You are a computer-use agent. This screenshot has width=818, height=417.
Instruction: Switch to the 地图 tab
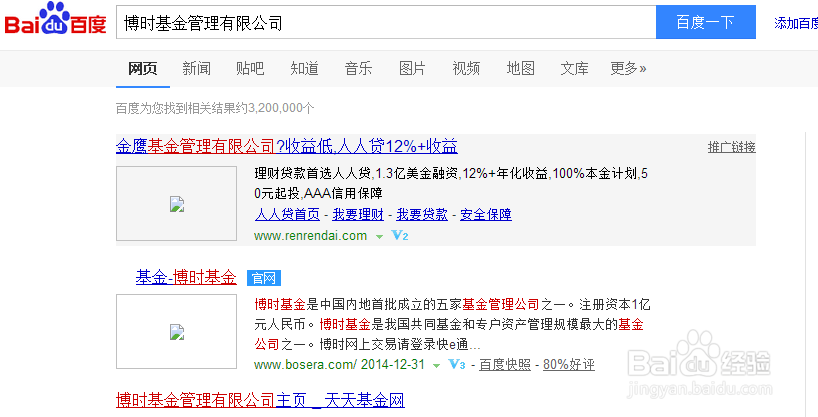coord(521,68)
